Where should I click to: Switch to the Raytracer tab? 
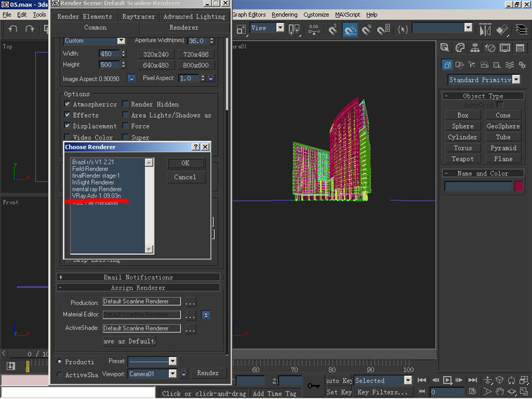tap(138, 17)
